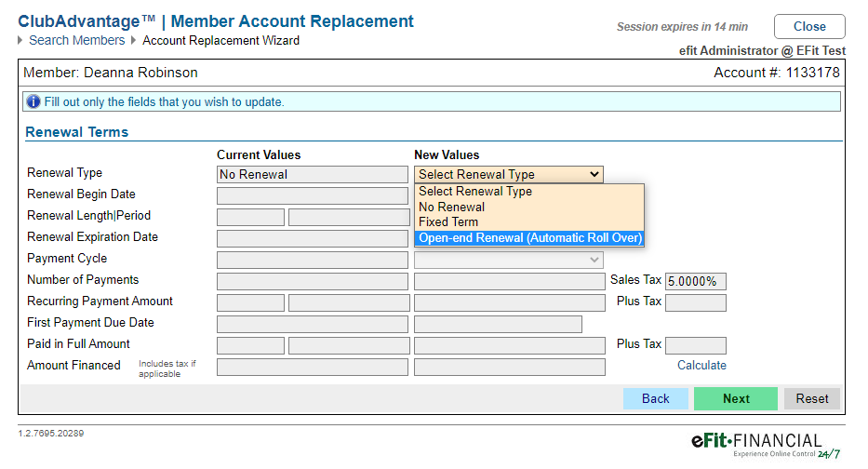The width and height of the screenshot is (868, 469).
Task: Choose the Fixed Term option
Action: (x=529, y=222)
